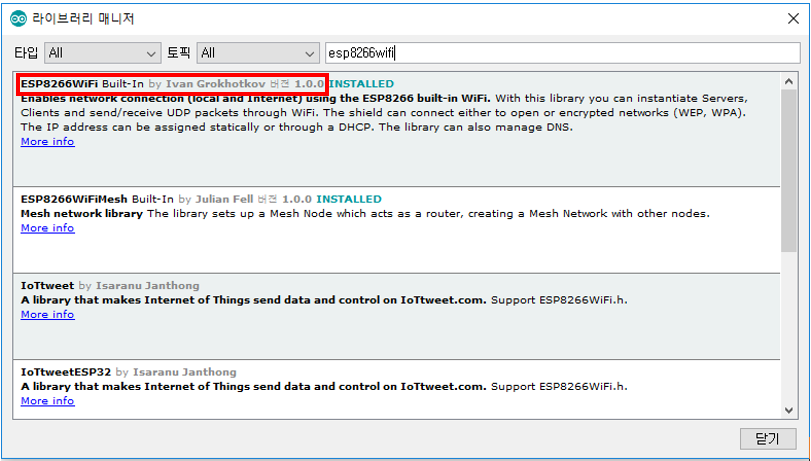The image size is (811, 461).
Task: Open More info link for ESP8266WiFiMesh
Action: (x=48, y=228)
